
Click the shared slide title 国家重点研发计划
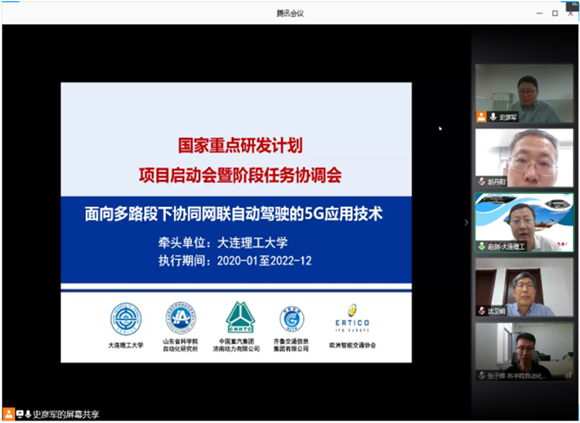coord(240,146)
